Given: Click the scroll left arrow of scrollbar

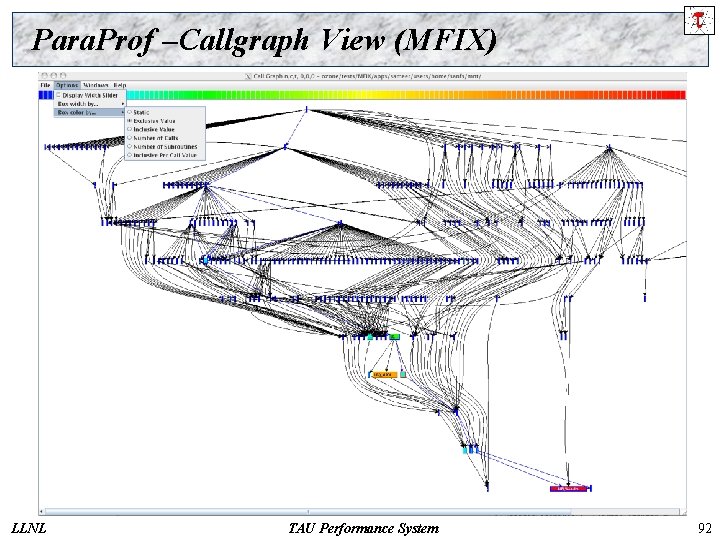Looking at the screenshot, I should tap(41, 511).
